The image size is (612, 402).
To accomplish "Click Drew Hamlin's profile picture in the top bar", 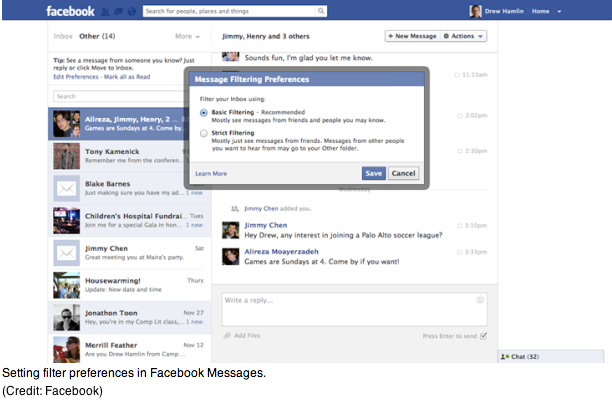I will [x=475, y=11].
